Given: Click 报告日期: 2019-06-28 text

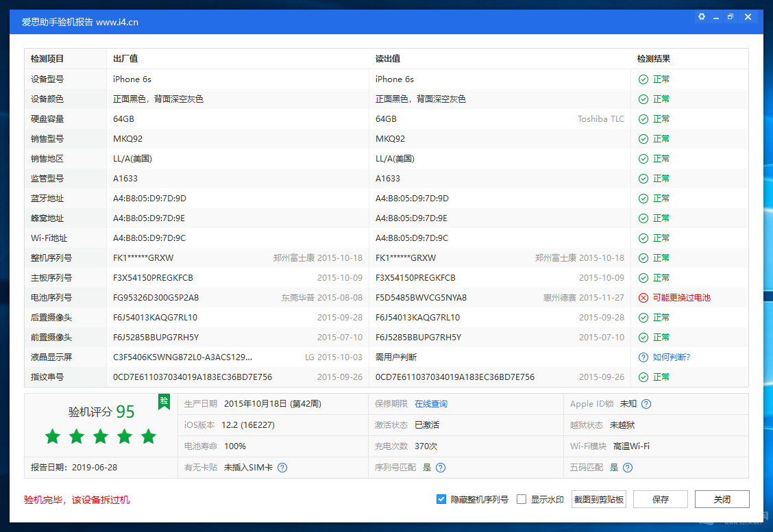Looking at the screenshot, I should click(74, 468).
